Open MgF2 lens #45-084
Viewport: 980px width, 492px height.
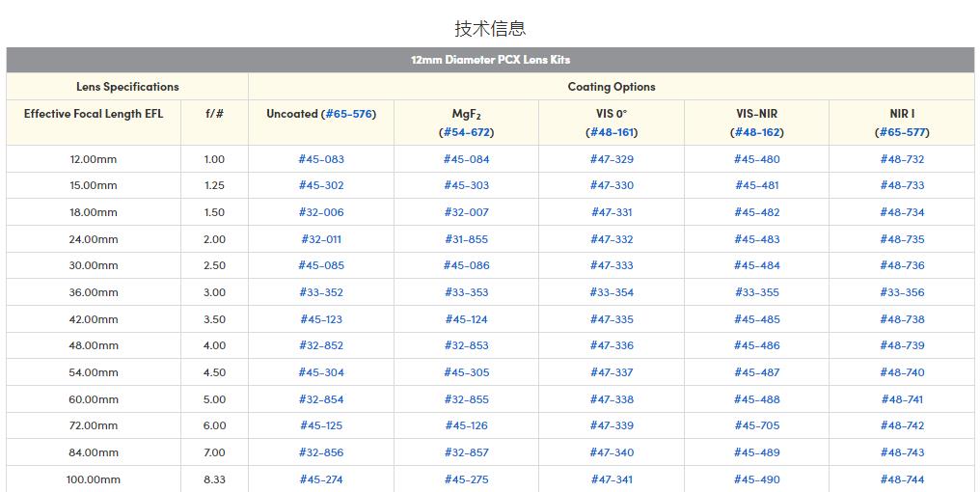click(x=466, y=159)
